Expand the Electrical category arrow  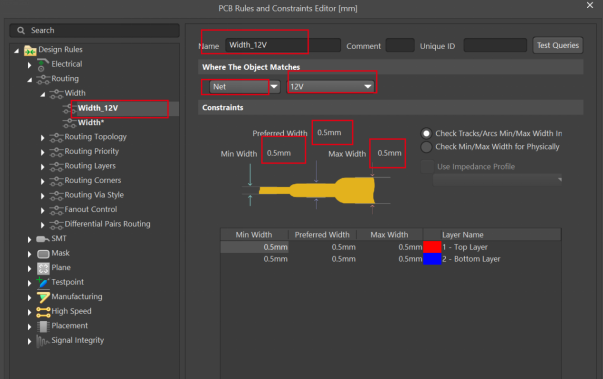click(x=30, y=65)
